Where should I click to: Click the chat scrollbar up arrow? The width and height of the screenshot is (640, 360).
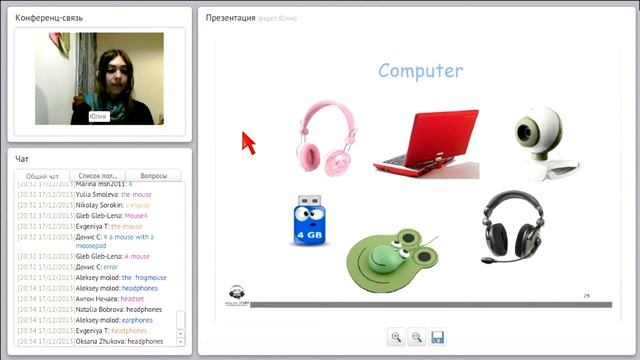click(x=180, y=334)
